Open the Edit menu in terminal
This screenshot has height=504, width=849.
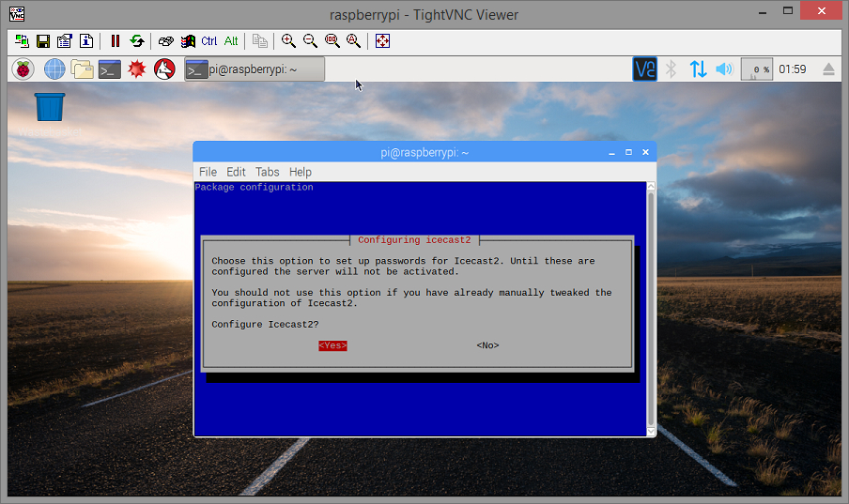click(x=236, y=172)
